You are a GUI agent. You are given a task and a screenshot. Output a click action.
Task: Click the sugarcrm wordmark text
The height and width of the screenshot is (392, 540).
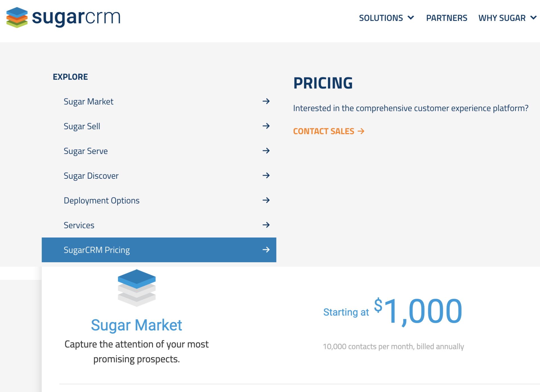coord(76,17)
